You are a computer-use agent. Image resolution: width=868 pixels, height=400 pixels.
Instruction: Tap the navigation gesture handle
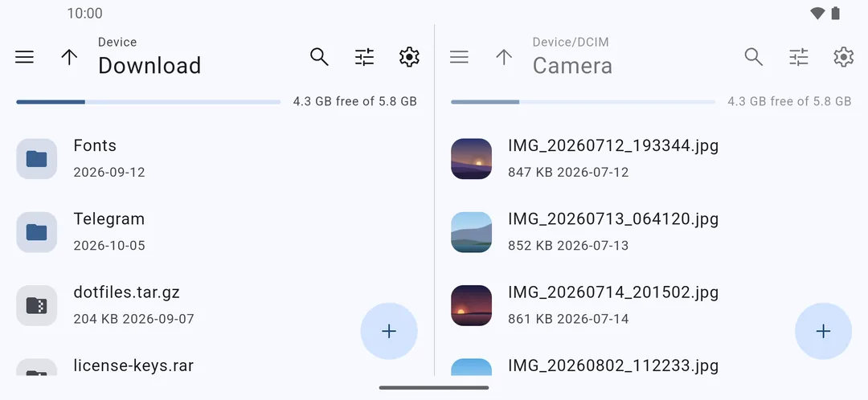tap(434, 388)
